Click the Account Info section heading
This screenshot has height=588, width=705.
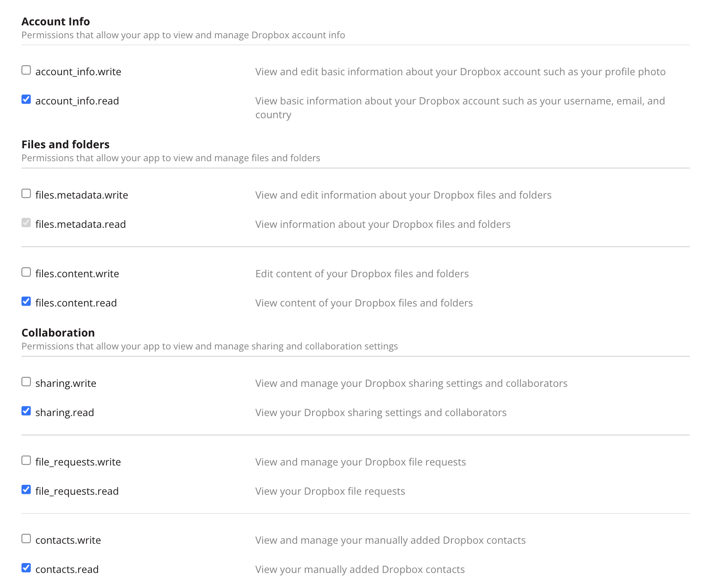[x=55, y=21]
